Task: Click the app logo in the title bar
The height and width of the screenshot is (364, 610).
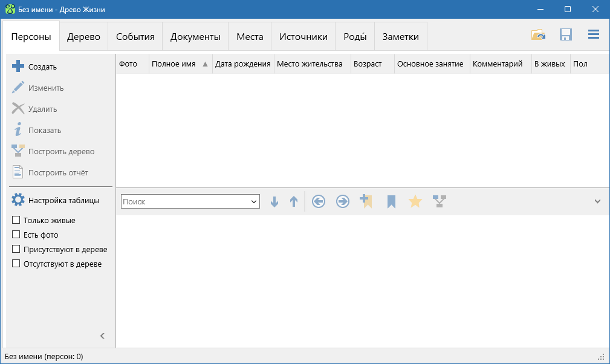Action: point(10,9)
